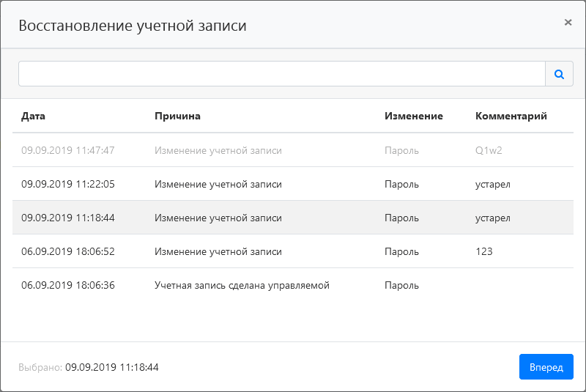Image resolution: width=586 pixels, height=392 pixels.
Task: Click the 'Q1w2' comment cell
Action: coord(489,150)
